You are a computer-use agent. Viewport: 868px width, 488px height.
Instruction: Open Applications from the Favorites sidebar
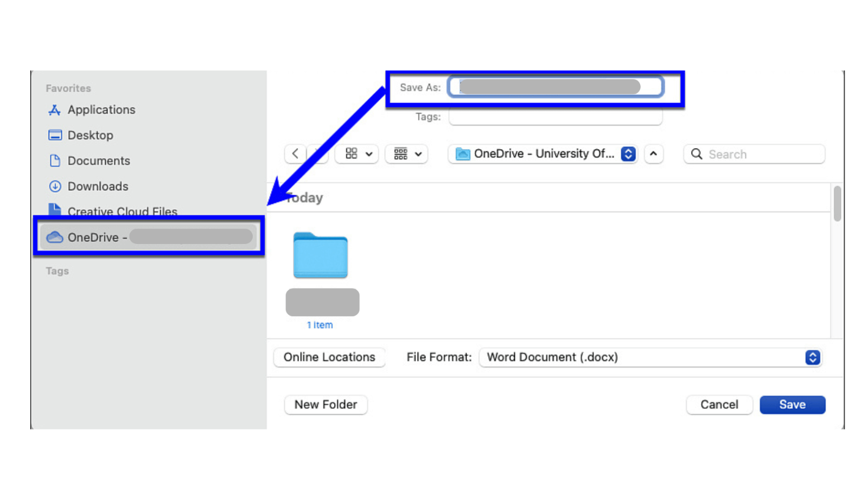pos(101,110)
